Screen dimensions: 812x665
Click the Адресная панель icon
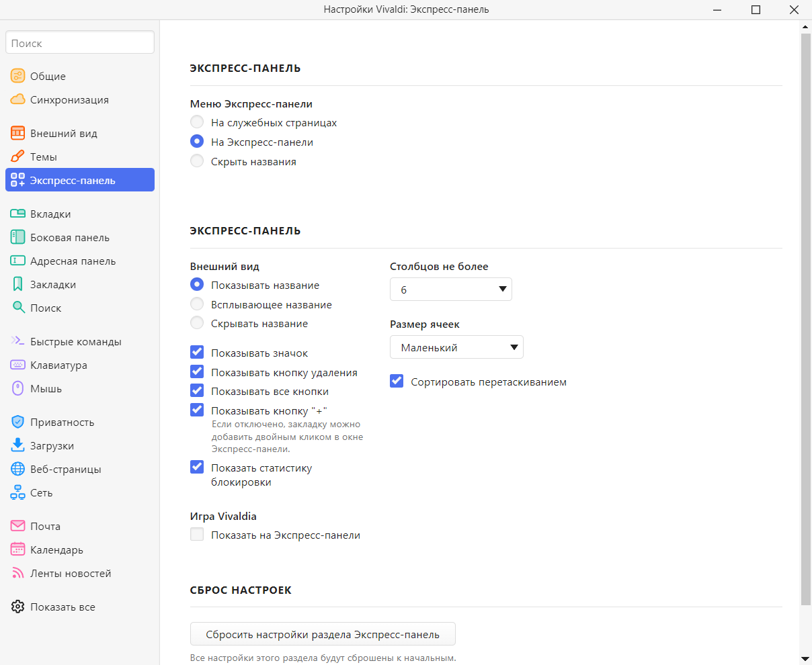tap(17, 261)
